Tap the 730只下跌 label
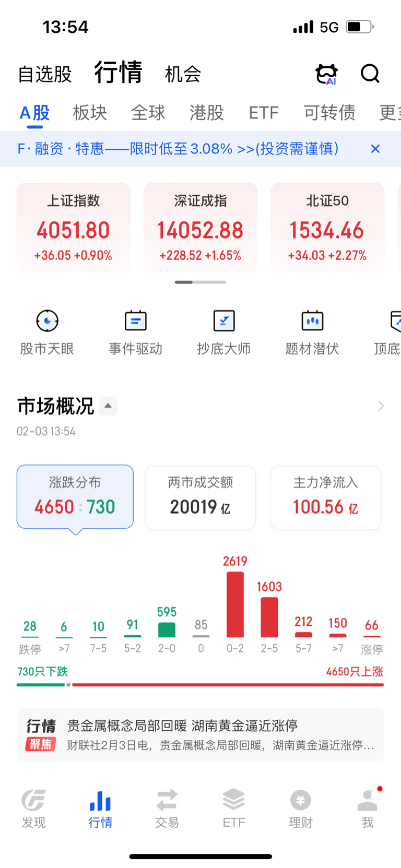 tap(43, 672)
